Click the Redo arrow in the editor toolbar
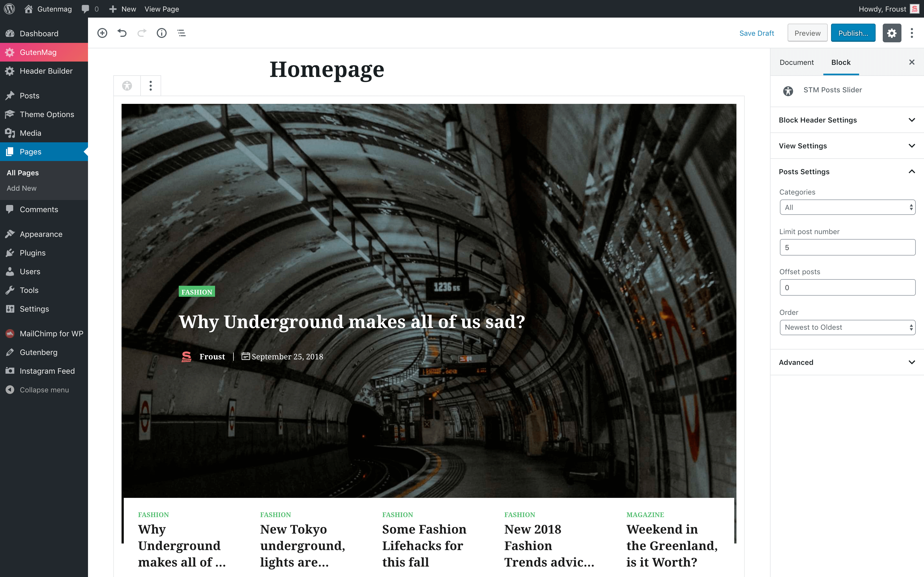 [142, 33]
